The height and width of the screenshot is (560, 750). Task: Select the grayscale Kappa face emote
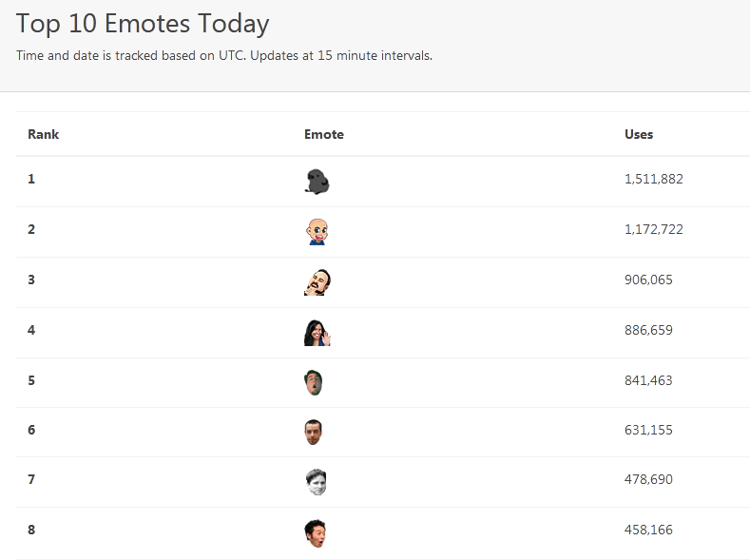coord(317,482)
